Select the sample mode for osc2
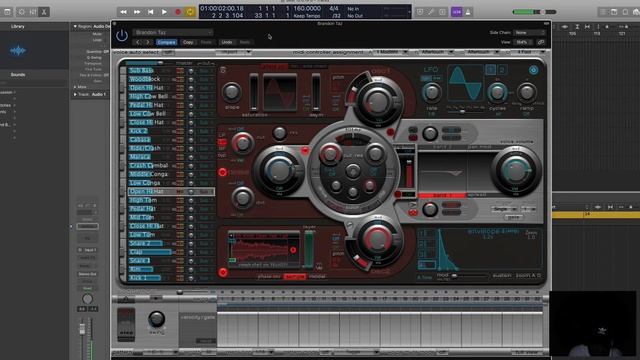The width and height of the screenshot is (640, 360). [294, 276]
